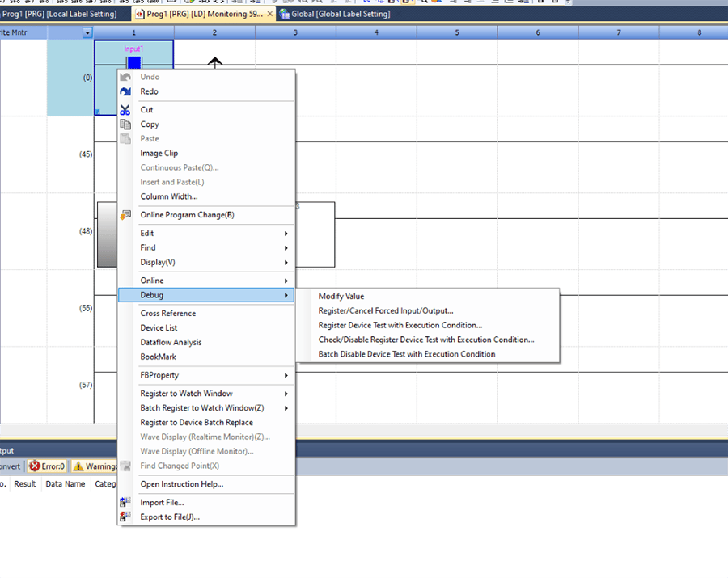Click the Input1 label text
The image size is (728, 578).
click(133, 49)
